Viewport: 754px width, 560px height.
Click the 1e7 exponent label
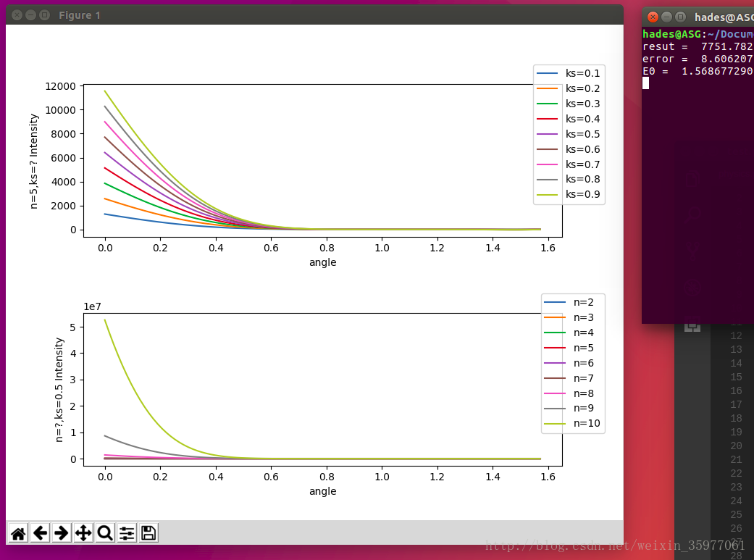point(92,307)
